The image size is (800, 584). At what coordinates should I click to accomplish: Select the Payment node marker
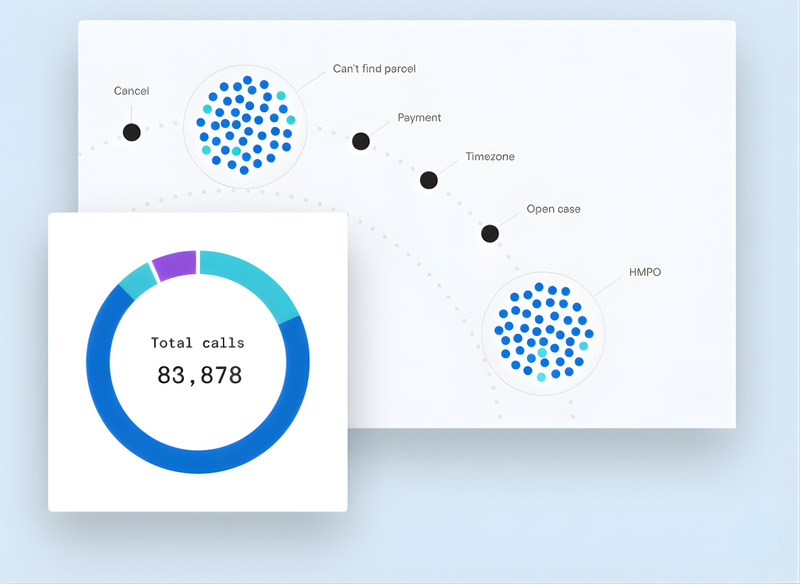(x=360, y=141)
